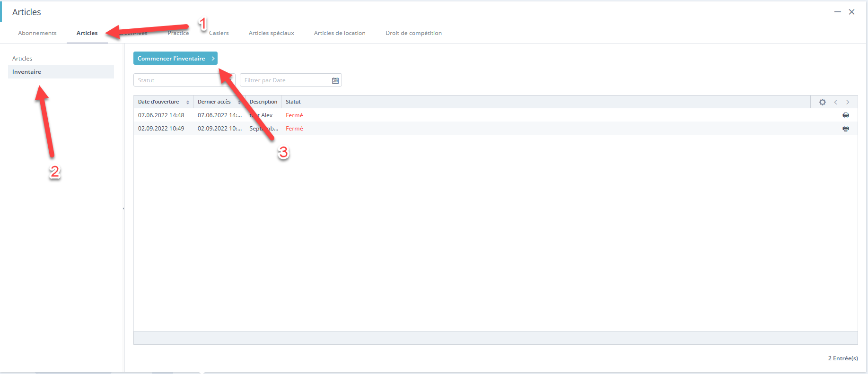Go to previous table page arrow
This screenshot has width=868, height=374.
pos(835,102)
